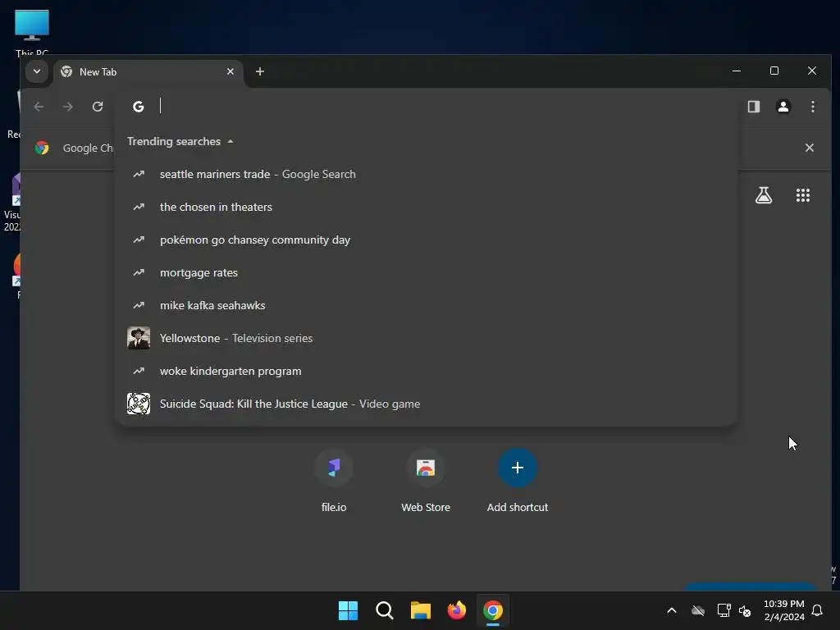The width and height of the screenshot is (840, 630).
Task: Select seattle mariners trade suggestion
Action: tap(426, 174)
